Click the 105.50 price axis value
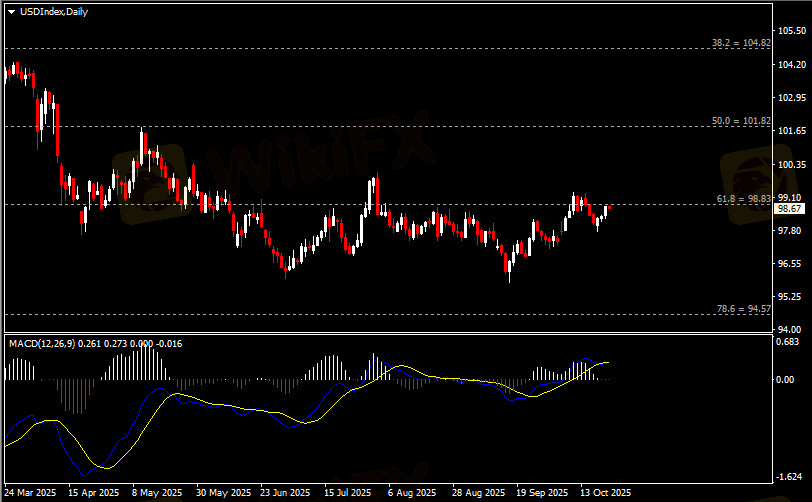The width and height of the screenshot is (812, 502). click(x=792, y=31)
